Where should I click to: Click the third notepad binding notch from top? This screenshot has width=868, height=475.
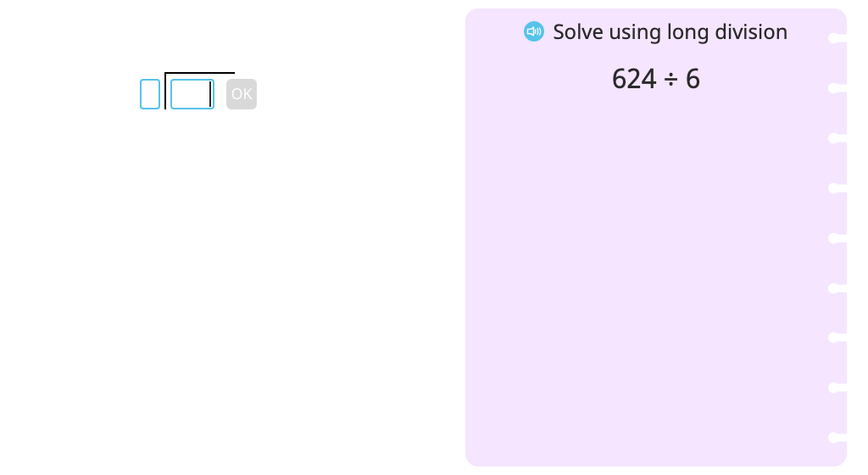(x=837, y=138)
